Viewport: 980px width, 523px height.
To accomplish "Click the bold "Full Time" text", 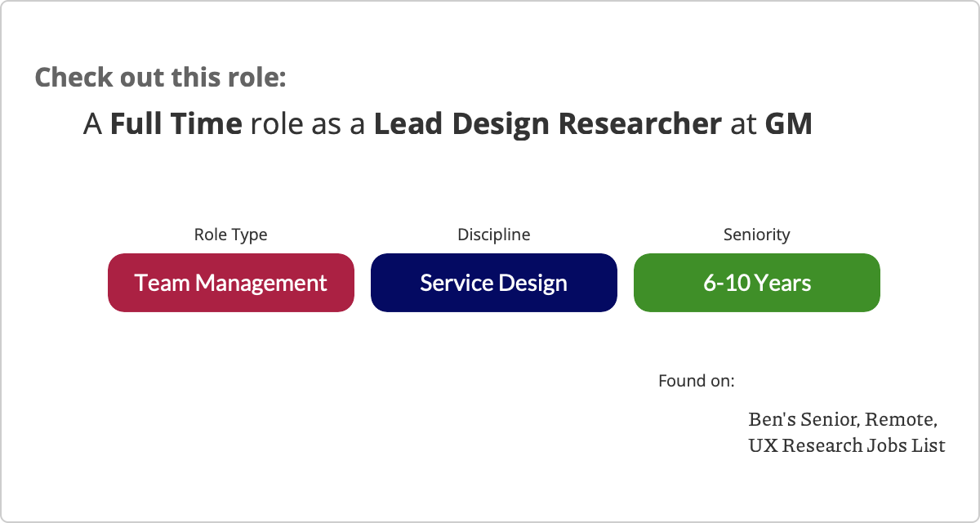I will click(x=176, y=124).
